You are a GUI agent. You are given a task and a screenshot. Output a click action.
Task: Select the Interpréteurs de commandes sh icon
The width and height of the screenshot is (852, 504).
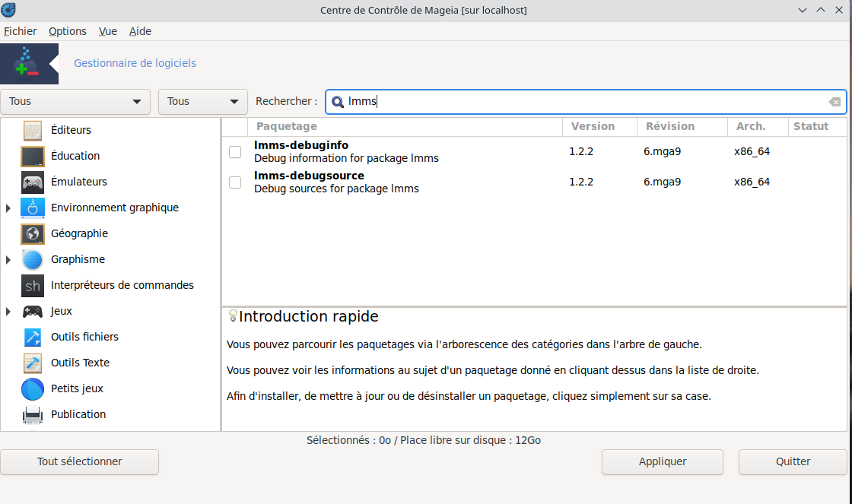33,285
